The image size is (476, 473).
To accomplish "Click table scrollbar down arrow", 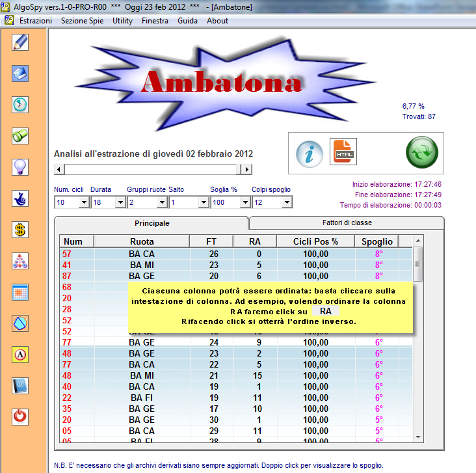I will pos(418,437).
